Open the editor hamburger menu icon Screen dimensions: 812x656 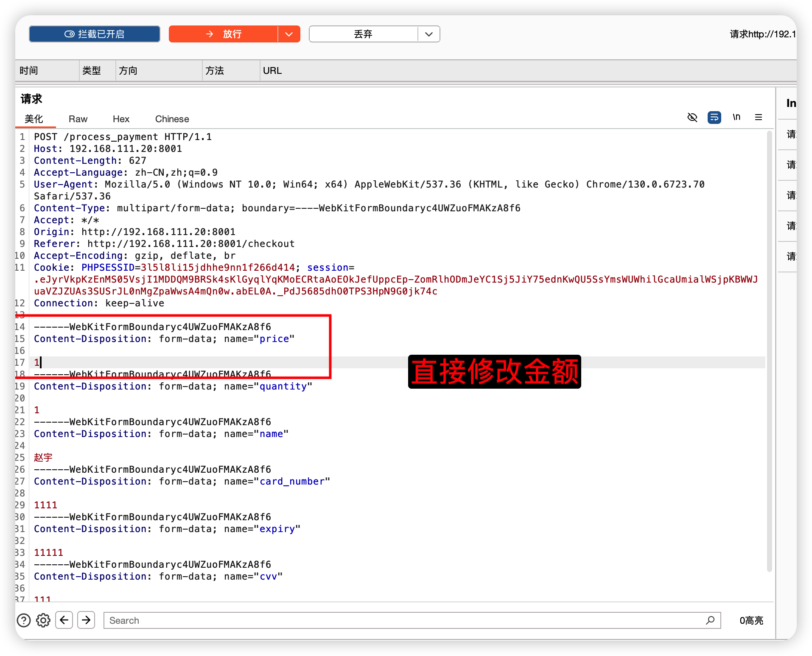coord(759,117)
